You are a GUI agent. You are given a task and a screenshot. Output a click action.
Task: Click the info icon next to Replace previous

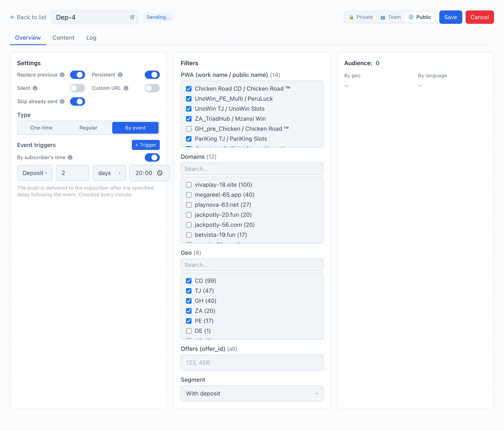(62, 75)
